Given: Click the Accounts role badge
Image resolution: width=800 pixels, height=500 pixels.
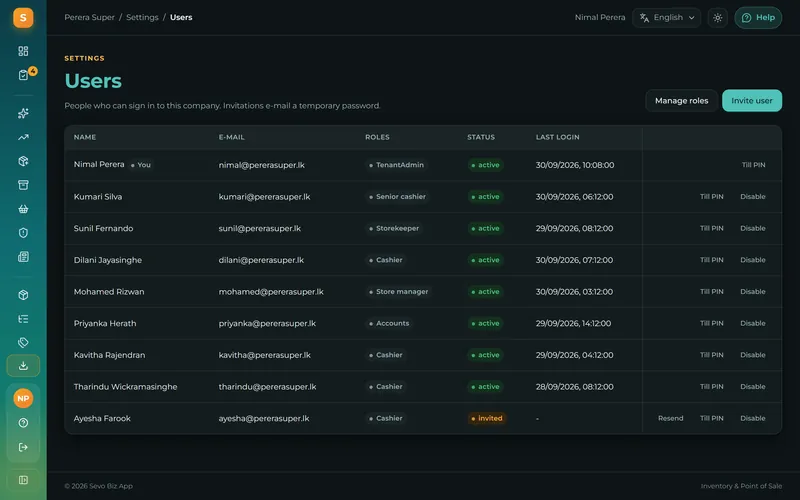Looking at the screenshot, I should coord(389,323).
